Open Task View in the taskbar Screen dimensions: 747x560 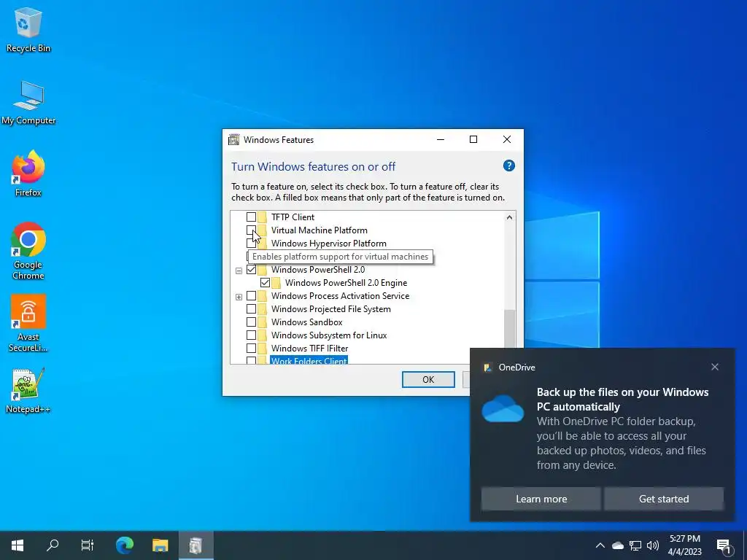click(x=88, y=545)
